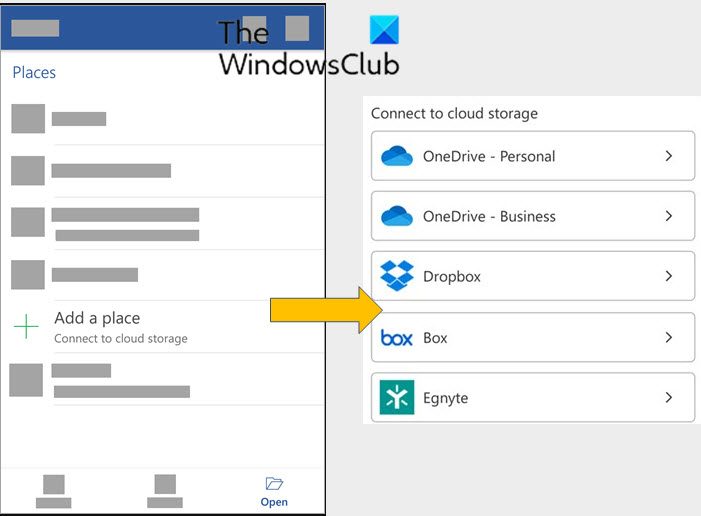Expand the Box chevron arrow
This screenshot has height=516, width=701.
click(x=669, y=337)
